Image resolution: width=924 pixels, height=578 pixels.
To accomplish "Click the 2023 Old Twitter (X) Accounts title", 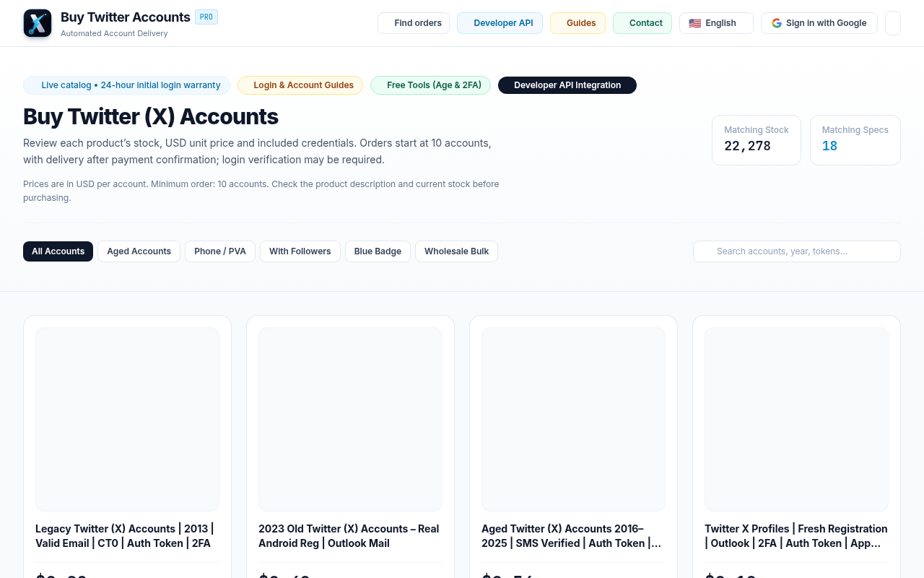I will [350, 536].
